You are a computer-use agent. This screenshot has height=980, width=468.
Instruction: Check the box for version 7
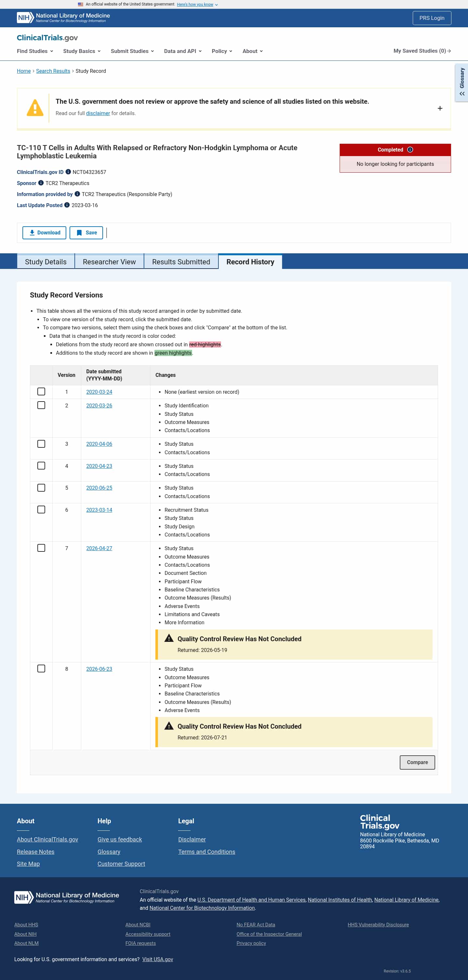coord(42,548)
